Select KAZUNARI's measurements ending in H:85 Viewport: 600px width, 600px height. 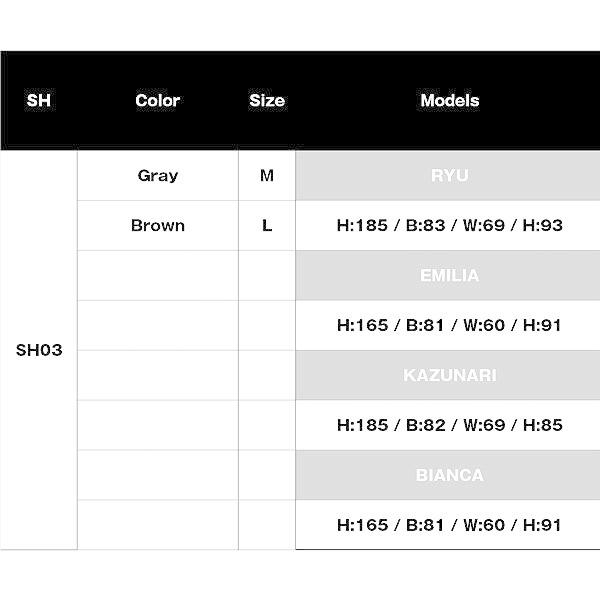449,426
